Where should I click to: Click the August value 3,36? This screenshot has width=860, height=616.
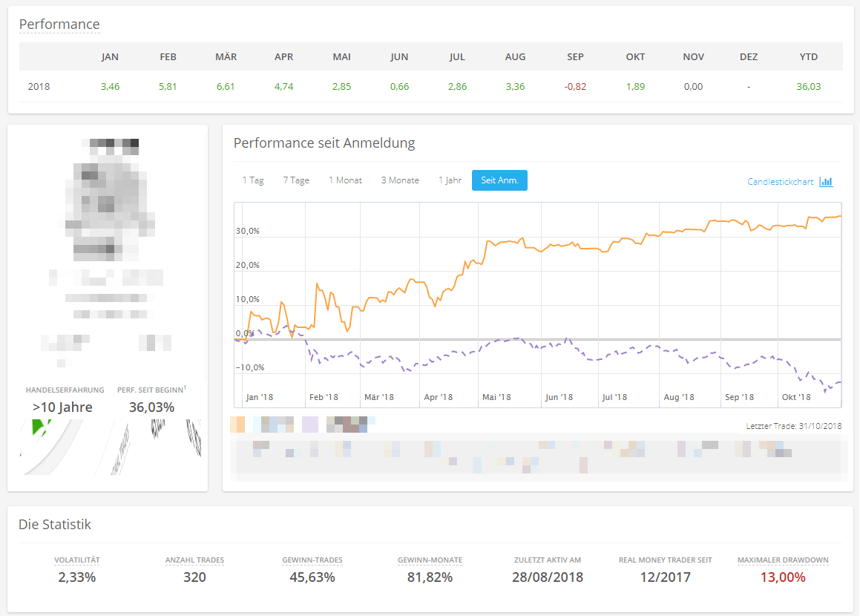tap(515, 87)
